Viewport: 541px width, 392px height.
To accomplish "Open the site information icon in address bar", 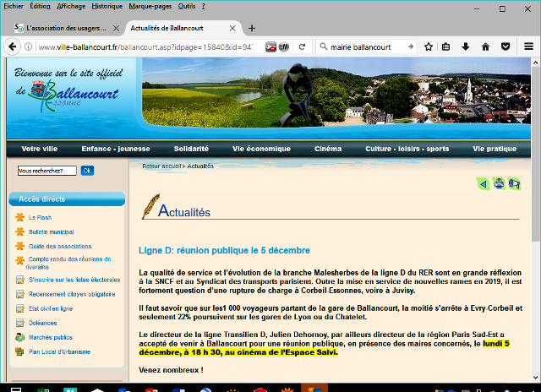I will [28, 46].
